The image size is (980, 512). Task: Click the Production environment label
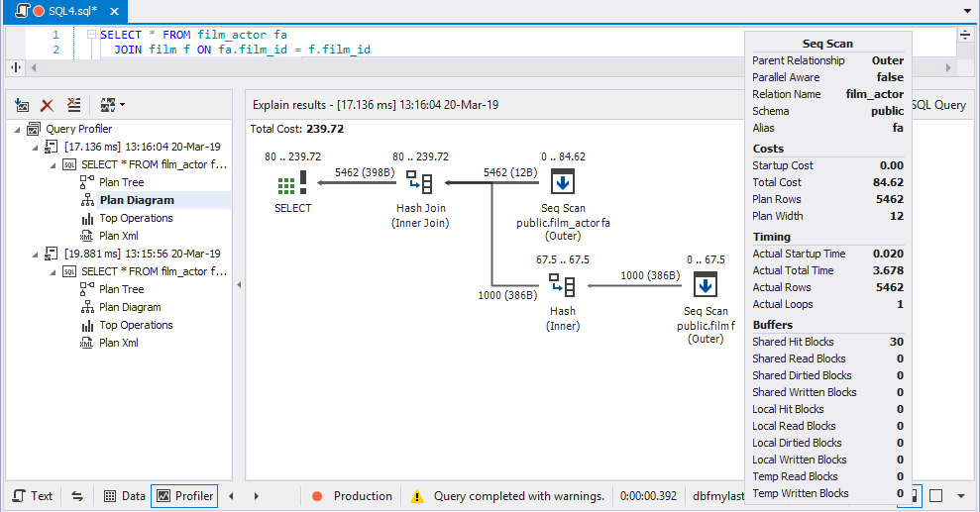pyautogui.click(x=363, y=496)
